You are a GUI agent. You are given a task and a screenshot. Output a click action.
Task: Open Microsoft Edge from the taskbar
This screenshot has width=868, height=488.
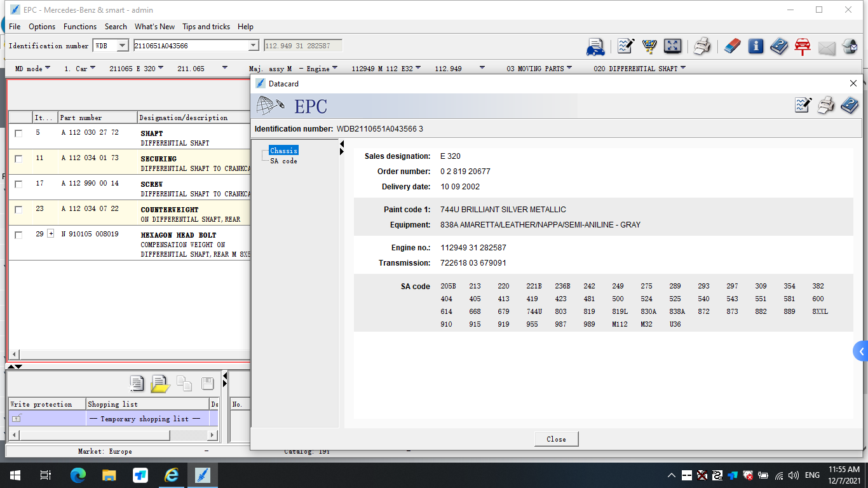point(78,475)
